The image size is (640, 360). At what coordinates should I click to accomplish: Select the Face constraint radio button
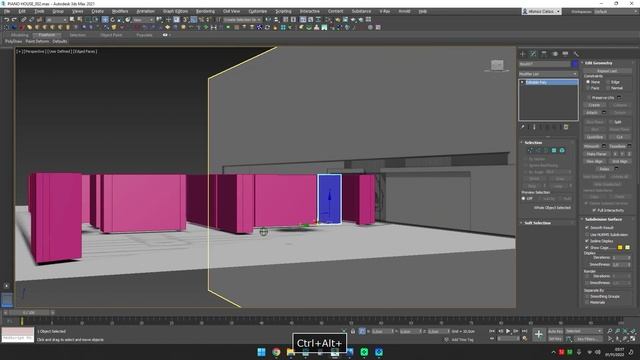588,88
